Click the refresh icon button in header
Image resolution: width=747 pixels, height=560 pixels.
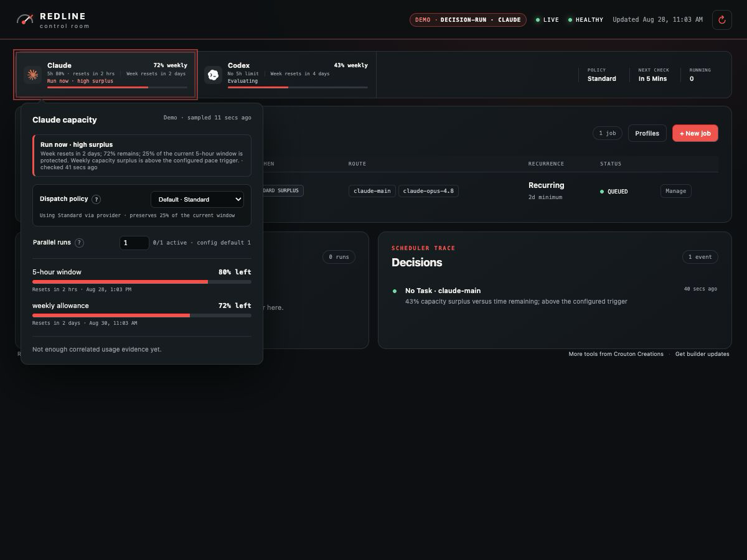(x=722, y=20)
